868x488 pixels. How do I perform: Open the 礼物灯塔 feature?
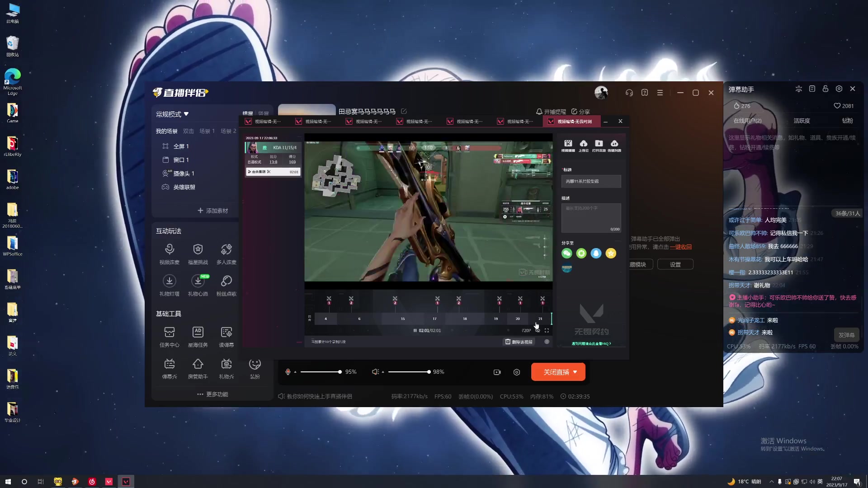pos(170,286)
